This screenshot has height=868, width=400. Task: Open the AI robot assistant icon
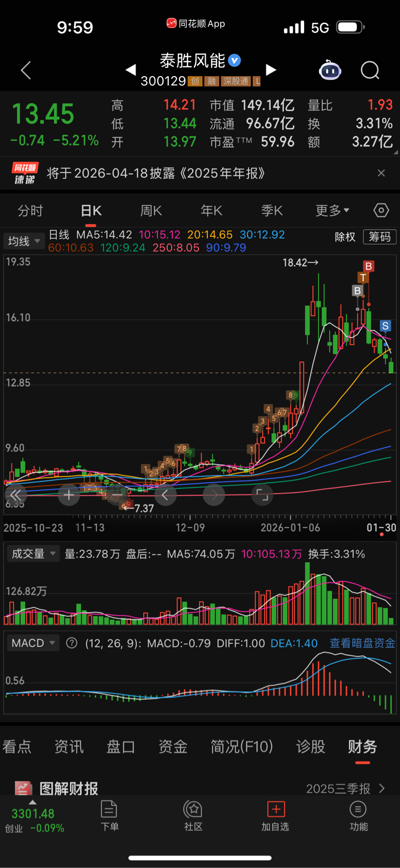pyautogui.click(x=330, y=70)
